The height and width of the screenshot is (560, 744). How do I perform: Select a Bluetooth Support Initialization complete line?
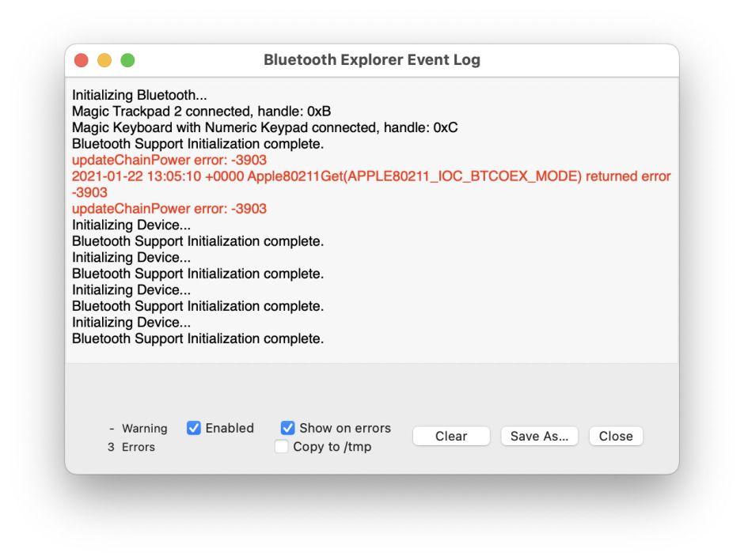click(x=198, y=240)
